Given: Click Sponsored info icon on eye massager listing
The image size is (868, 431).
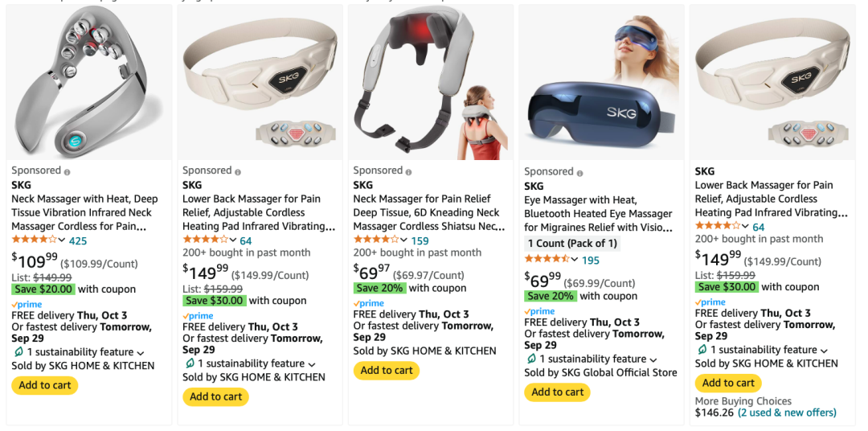Looking at the screenshot, I should [x=579, y=174].
